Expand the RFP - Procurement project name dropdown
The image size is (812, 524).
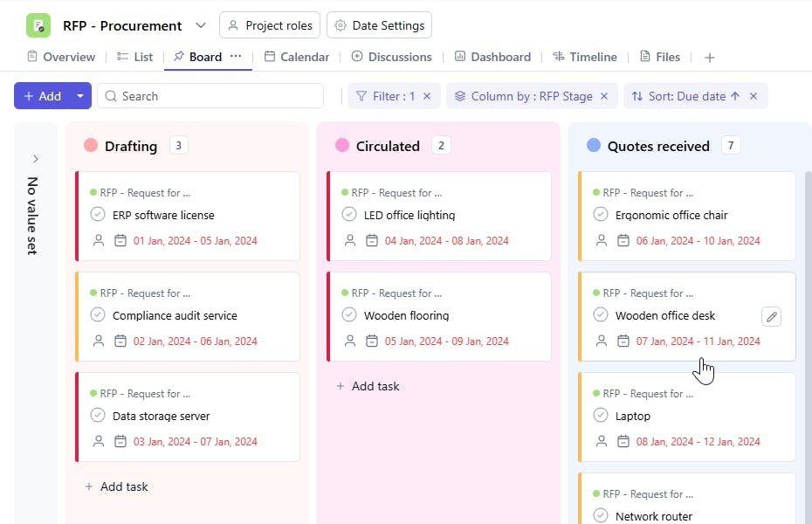coord(201,25)
